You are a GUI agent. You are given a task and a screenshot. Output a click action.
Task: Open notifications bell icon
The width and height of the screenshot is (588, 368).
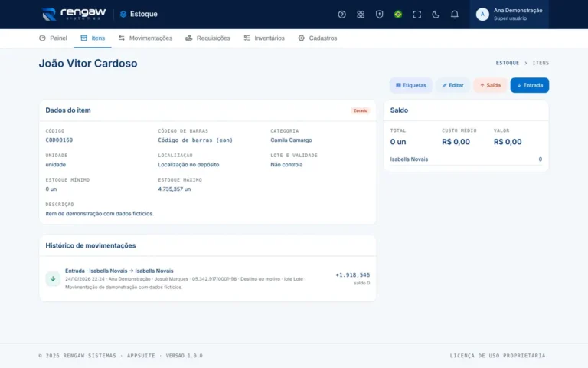[454, 15]
